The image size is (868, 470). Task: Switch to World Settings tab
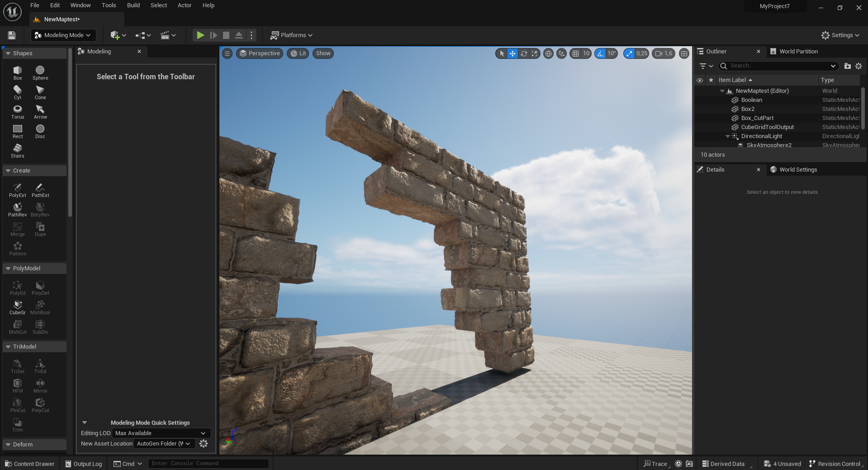798,170
